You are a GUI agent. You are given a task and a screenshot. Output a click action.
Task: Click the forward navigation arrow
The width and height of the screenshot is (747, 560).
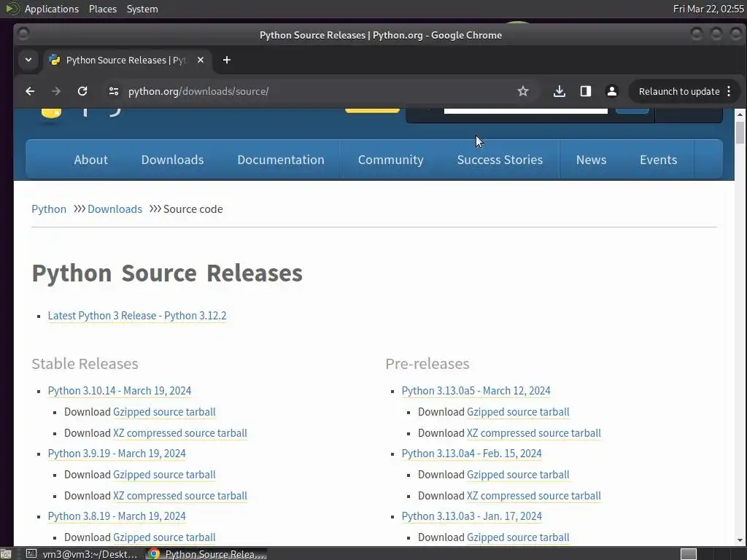tap(56, 91)
